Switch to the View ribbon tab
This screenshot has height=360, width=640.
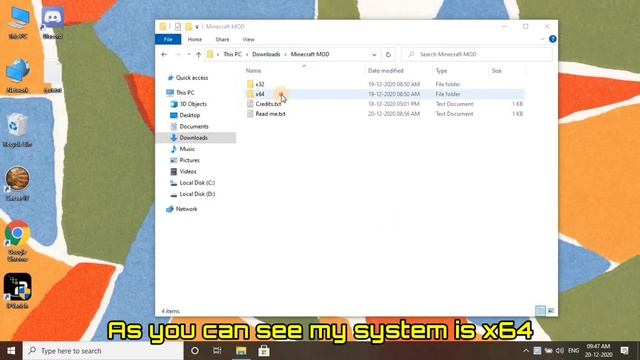pos(248,40)
